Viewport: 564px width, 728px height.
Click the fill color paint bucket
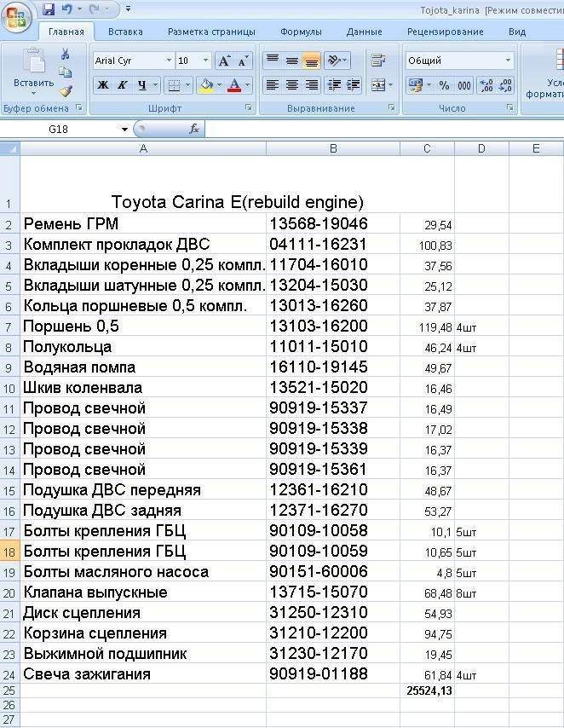(x=204, y=85)
